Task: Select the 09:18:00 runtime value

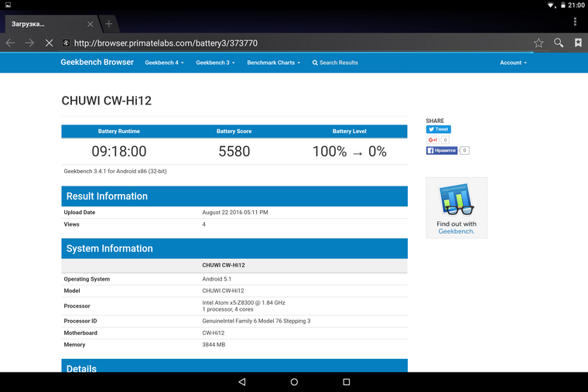Action: click(x=119, y=152)
